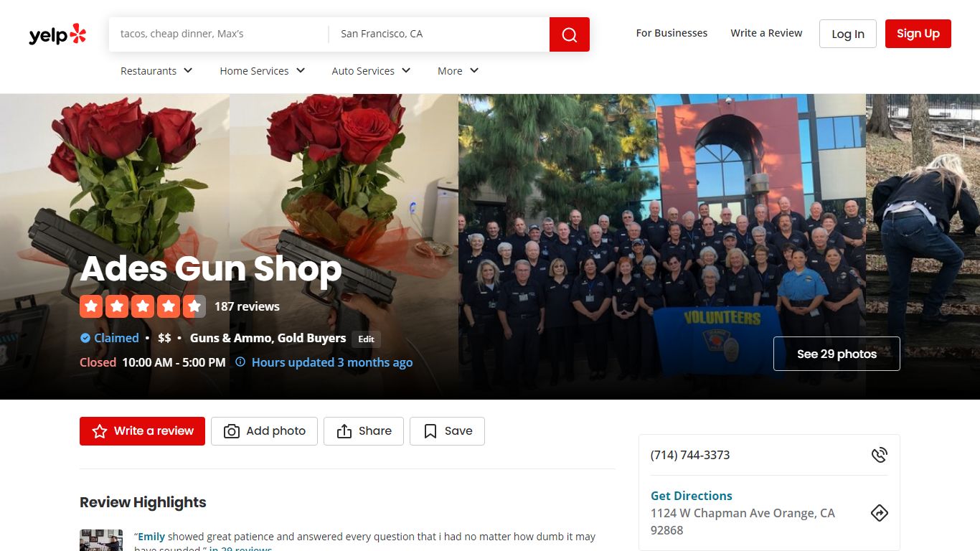Viewport: 980px width, 551px height.
Task: Click the red search magnifier button
Action: click(570, 34)
